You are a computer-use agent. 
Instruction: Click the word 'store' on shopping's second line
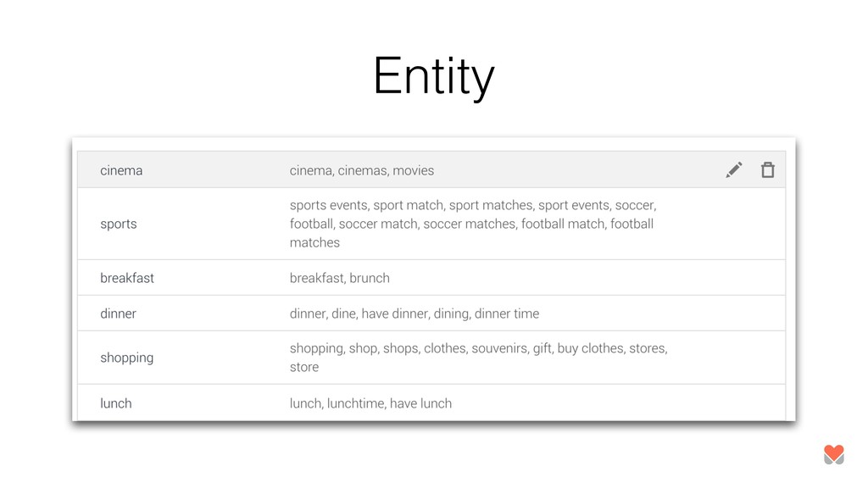304,368
